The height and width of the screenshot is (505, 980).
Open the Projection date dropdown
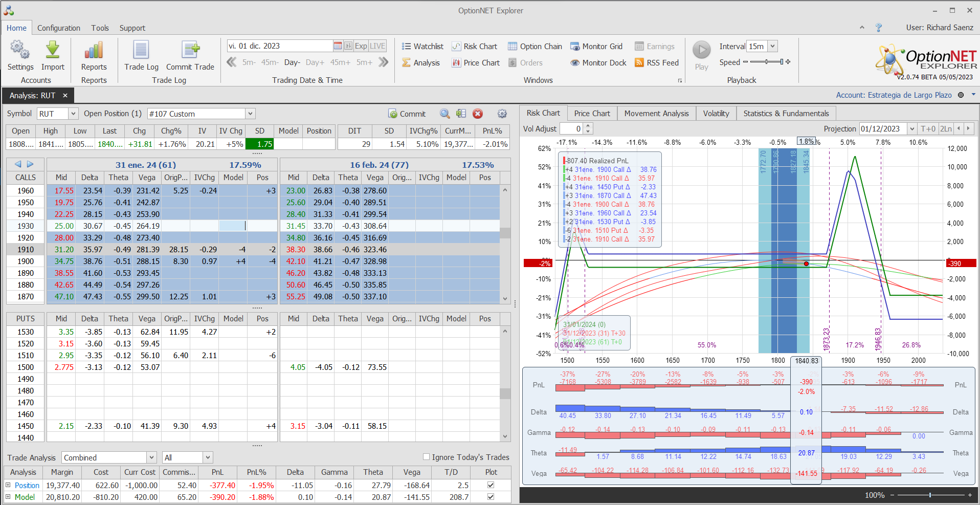[912, 129]
